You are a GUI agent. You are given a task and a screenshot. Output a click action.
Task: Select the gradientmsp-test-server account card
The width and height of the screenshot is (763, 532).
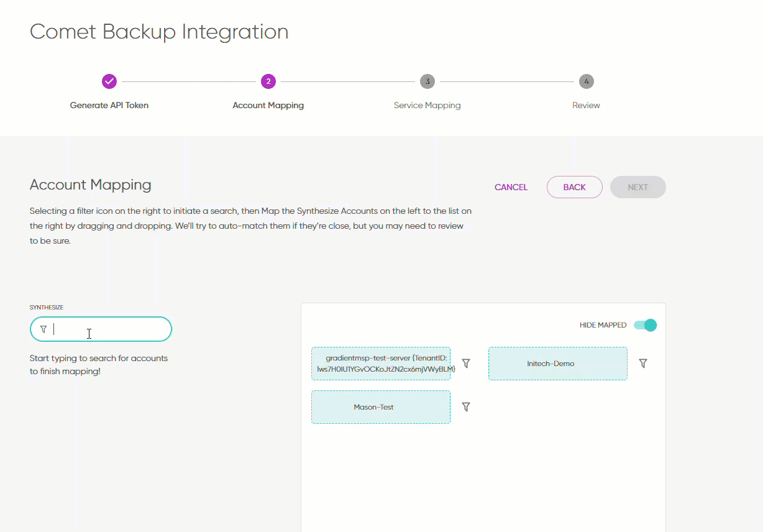coord(381,364)
